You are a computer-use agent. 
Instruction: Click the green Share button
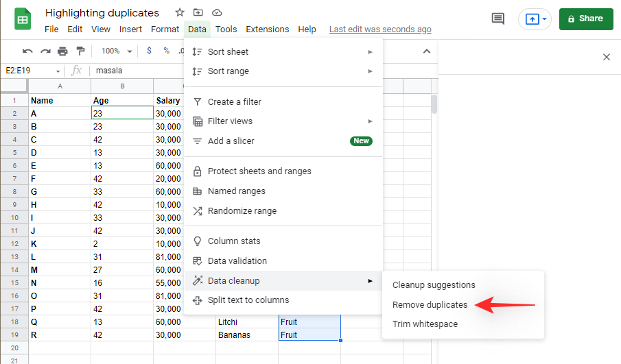[586, 19]
